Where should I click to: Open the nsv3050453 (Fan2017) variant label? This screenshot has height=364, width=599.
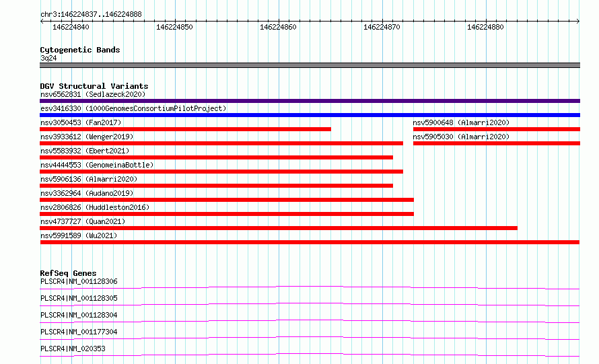pos(81,122)
